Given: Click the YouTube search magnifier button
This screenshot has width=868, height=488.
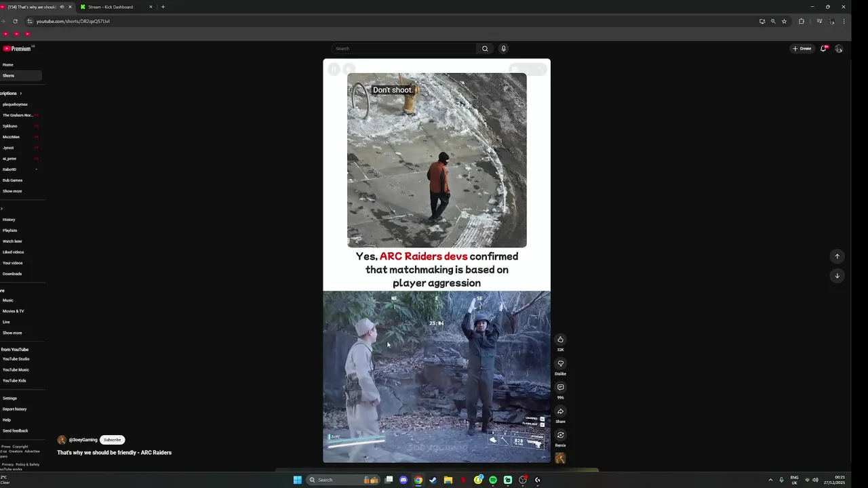Looking at the screenshot, I should [x=485, y=49].
